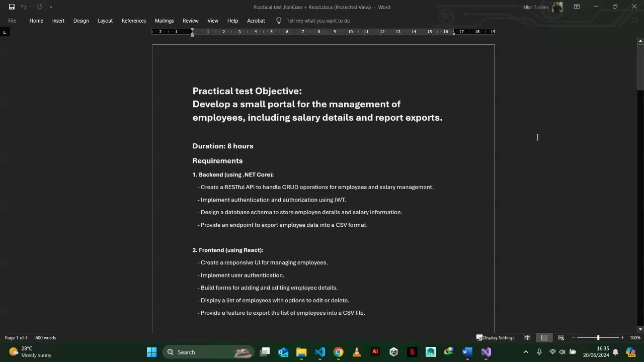644x362 pixels.
Task: Show hidden system tray icons
Action: click(x=526, y=352)
